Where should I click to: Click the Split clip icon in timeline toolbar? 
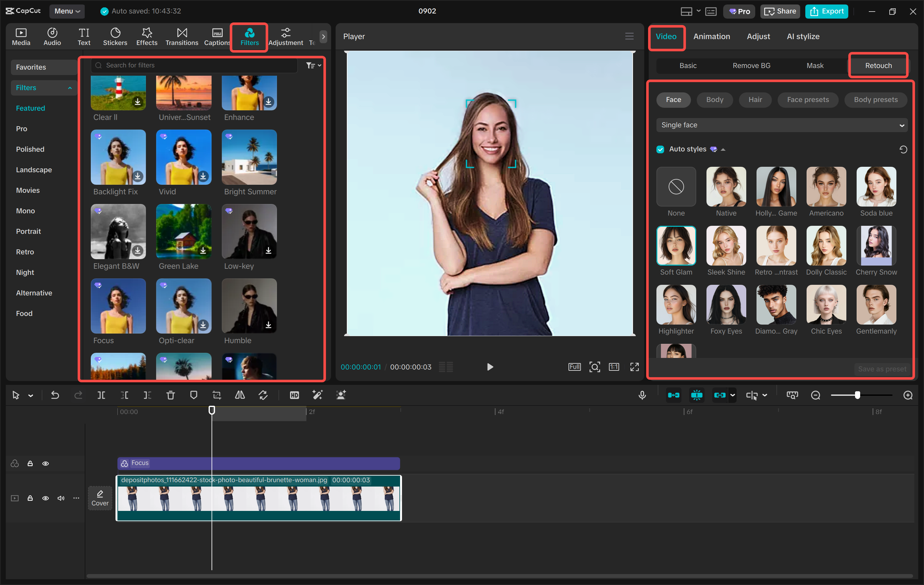click(101, 395)
